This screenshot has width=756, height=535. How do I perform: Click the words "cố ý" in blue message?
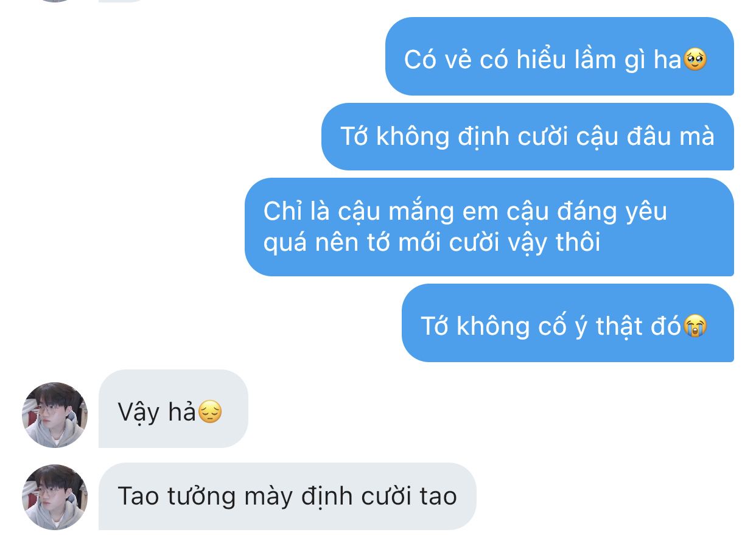(559, 327)
